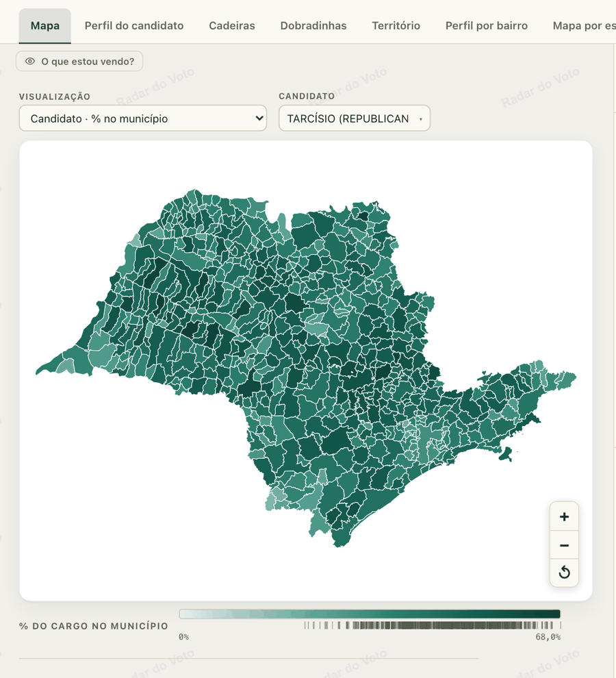Click the westernmost tip municipality of the map
Viewport: 616px width, 678px height.
[x=50, y=364]
